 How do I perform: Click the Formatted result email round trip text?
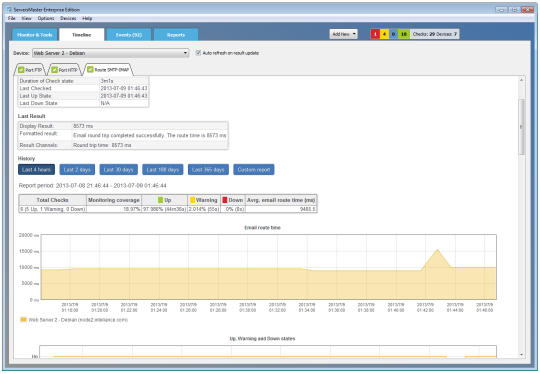click(150, 135)
